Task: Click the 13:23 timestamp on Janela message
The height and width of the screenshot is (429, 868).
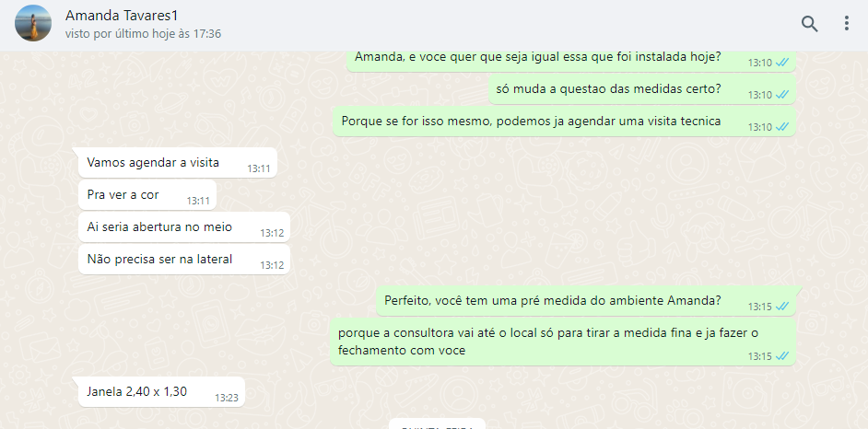Action: (x=226, y=398)
